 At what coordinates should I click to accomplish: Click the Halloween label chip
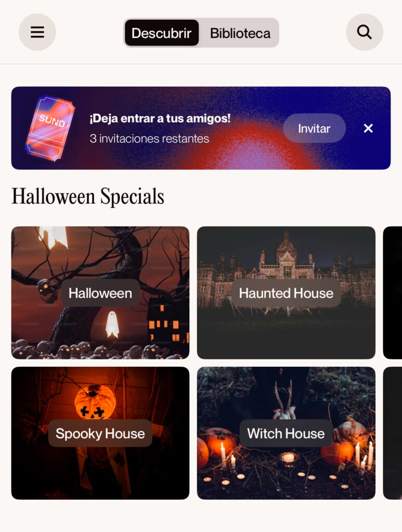tap(100, 293)
